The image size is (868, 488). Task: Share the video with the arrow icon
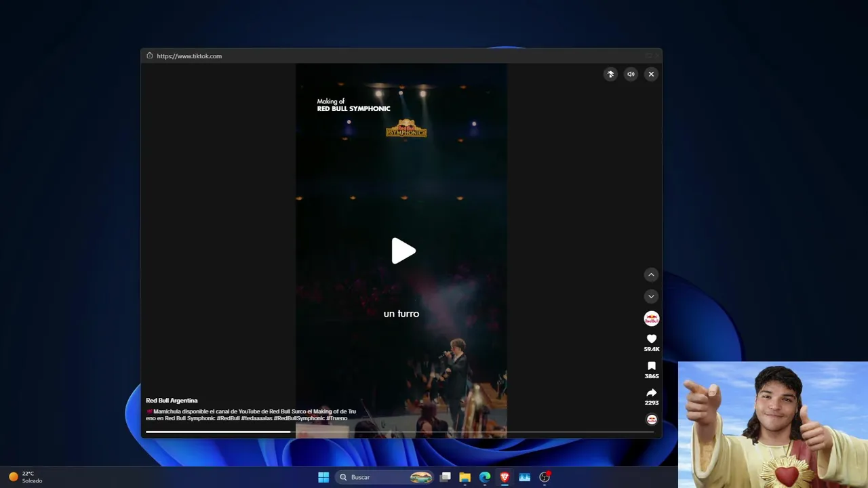[x=652, y=393]
